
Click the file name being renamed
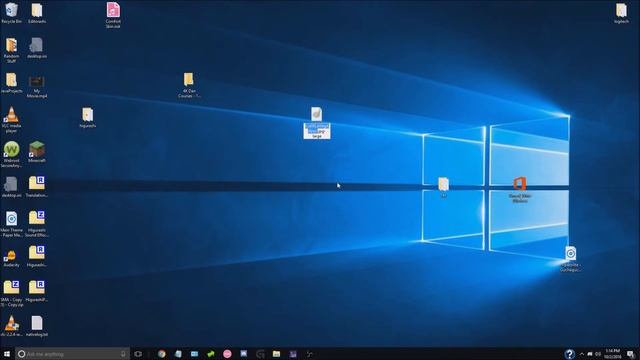pos(317,131)
